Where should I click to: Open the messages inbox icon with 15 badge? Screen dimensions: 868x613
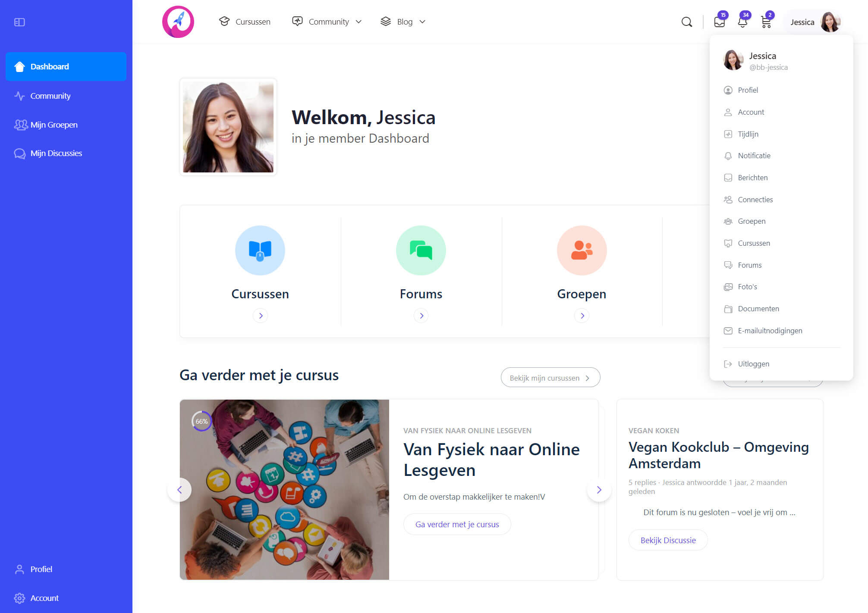pos(720,21)
